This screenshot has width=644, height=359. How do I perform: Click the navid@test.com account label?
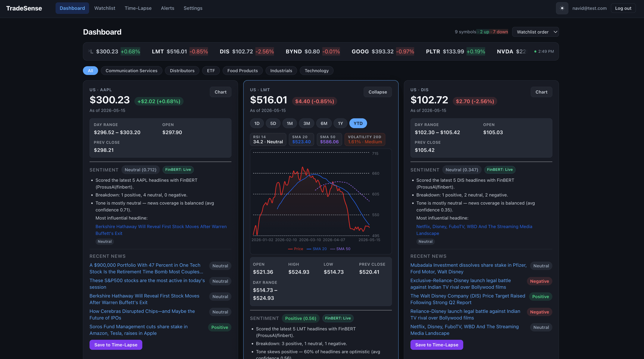click(x=589, y=8)
